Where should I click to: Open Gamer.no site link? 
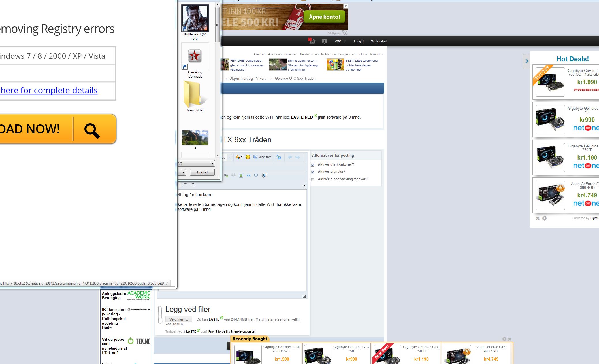tap(291, 54)
